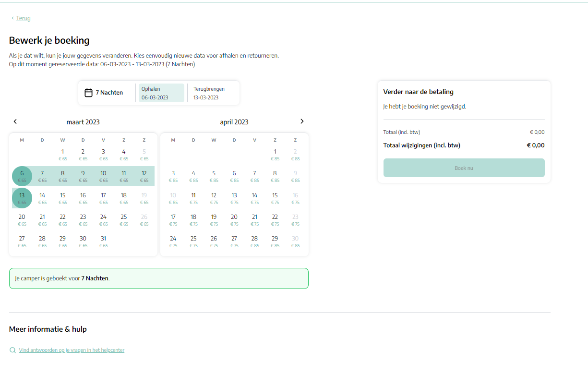Image resolution: width=588 pixels, height=373 pixels.
Task: Select March 16 in the calendar
Action: point(83,198)
